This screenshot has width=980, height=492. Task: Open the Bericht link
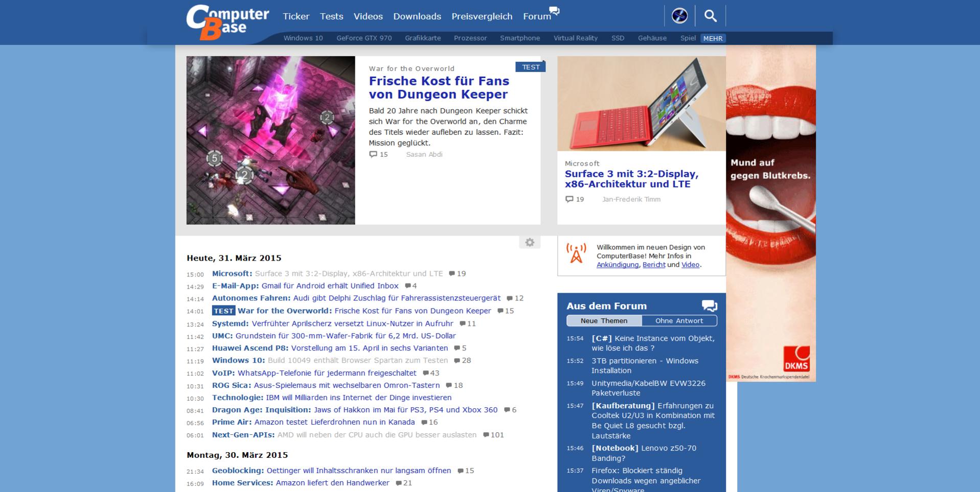coord(654,265)
